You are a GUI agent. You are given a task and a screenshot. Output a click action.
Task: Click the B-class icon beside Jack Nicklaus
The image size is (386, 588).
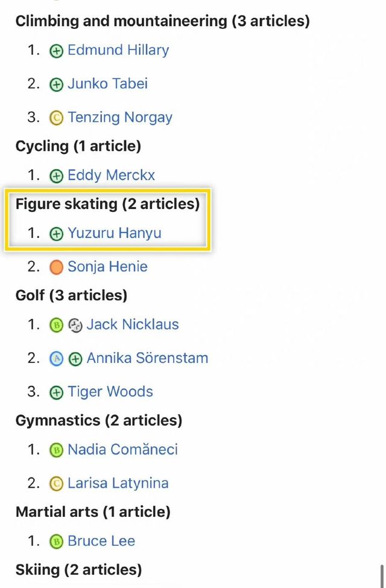click(56, 325)
